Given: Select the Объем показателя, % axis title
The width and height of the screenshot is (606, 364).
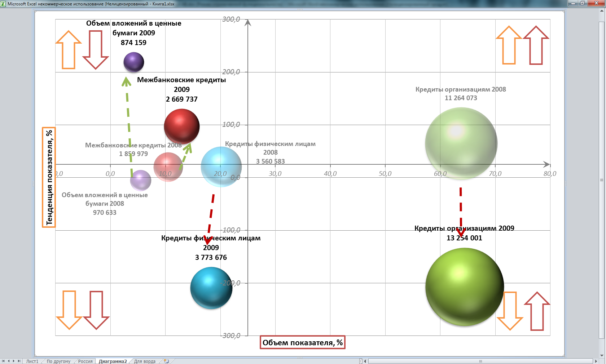Looking at the screenshot, I should pos(302,342).
